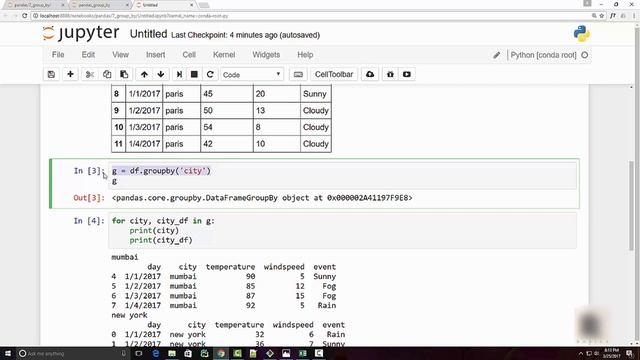640x360 pixels.
Task: Bookmark page with star icon
Action: 602,16
